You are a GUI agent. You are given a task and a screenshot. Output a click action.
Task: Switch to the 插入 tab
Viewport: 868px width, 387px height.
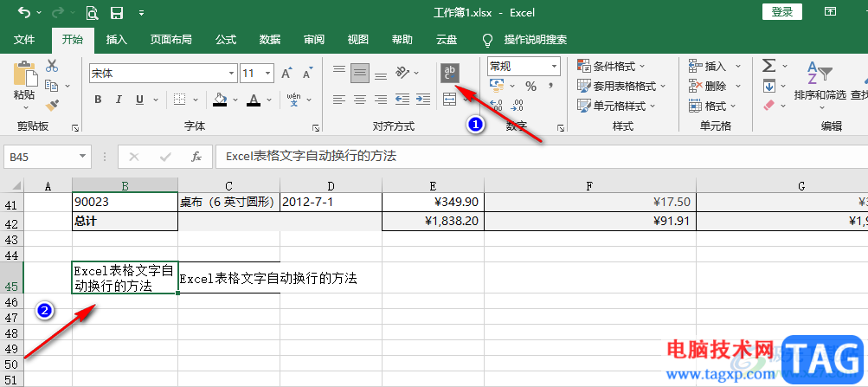coord(117,40)
